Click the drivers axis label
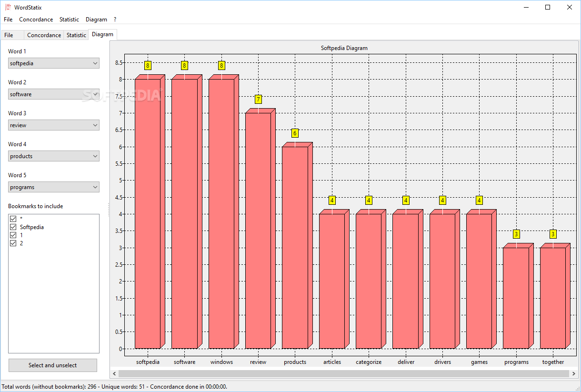 pos(442,362)
